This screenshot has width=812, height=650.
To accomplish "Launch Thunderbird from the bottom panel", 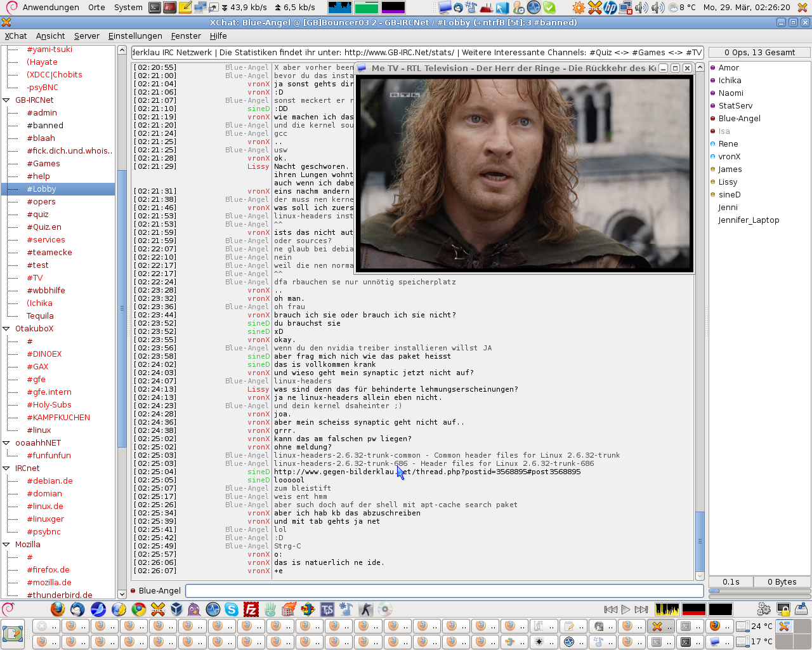I will click(77, 609).
